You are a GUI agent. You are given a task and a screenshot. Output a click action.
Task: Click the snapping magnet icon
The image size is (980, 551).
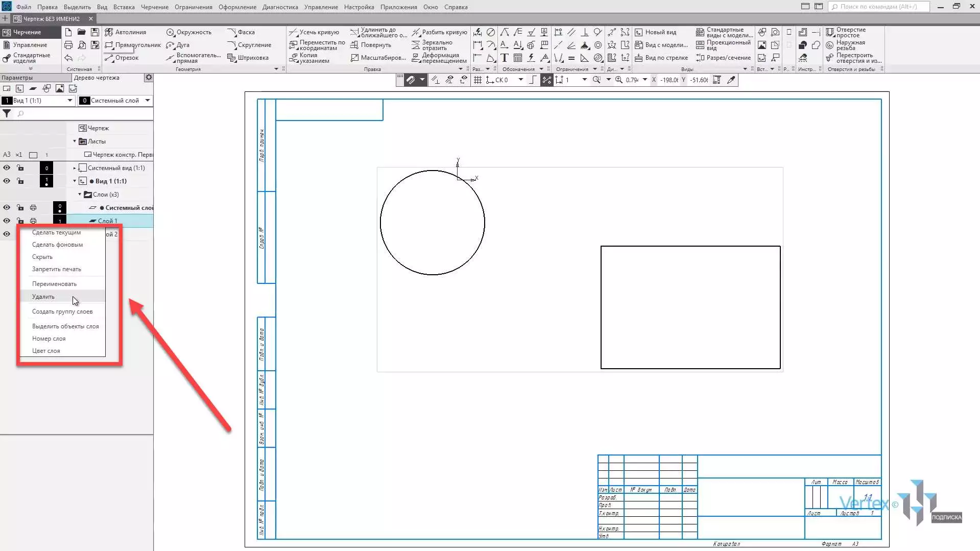click(x=410, y=80)
